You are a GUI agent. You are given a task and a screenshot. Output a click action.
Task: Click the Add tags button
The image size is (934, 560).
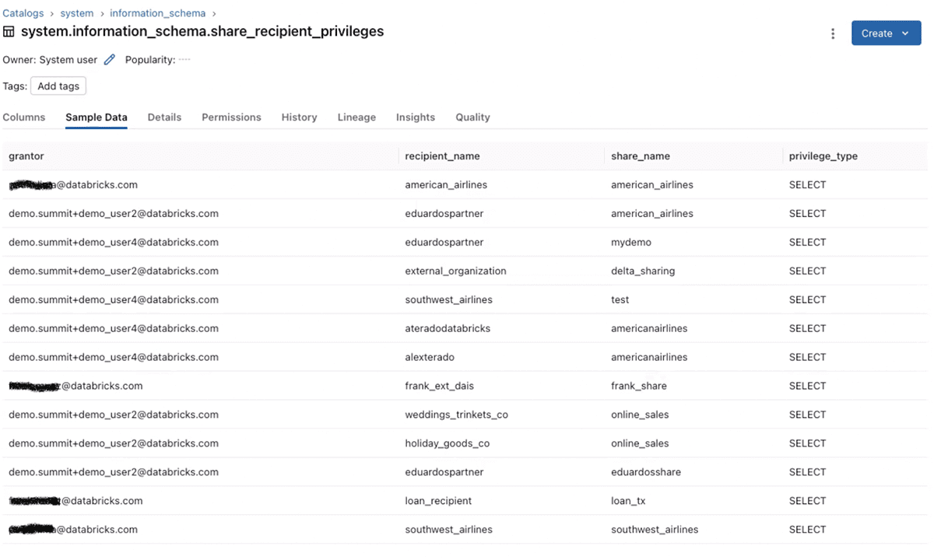point(58,86)
